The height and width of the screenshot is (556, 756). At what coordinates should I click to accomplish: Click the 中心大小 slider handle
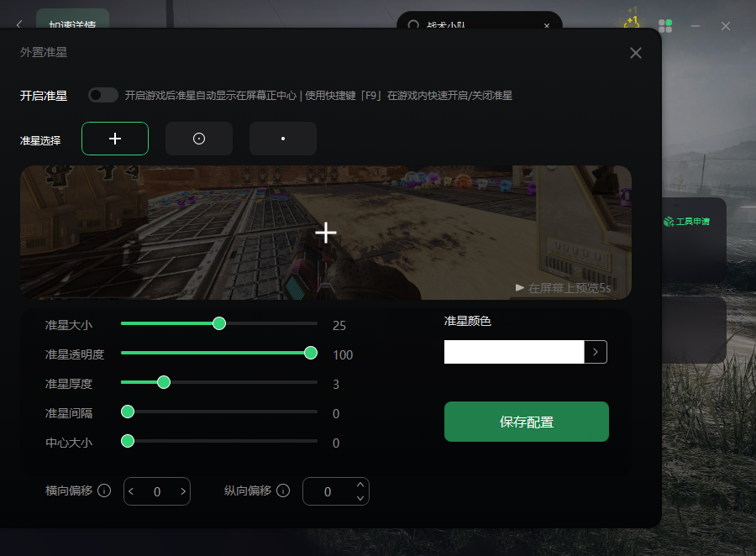click(x=128, y=441)
